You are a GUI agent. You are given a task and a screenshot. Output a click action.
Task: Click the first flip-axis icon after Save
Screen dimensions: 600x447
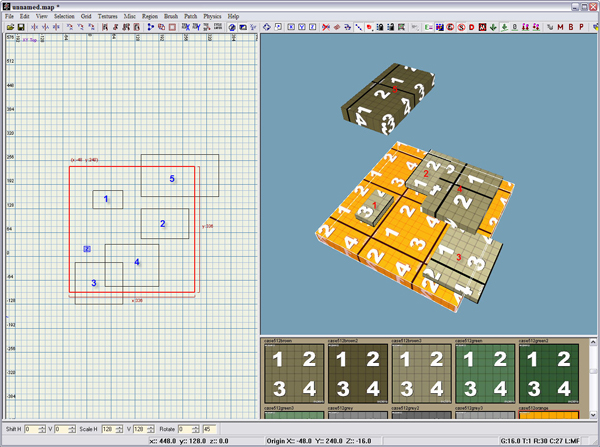(x=34, y=27)
